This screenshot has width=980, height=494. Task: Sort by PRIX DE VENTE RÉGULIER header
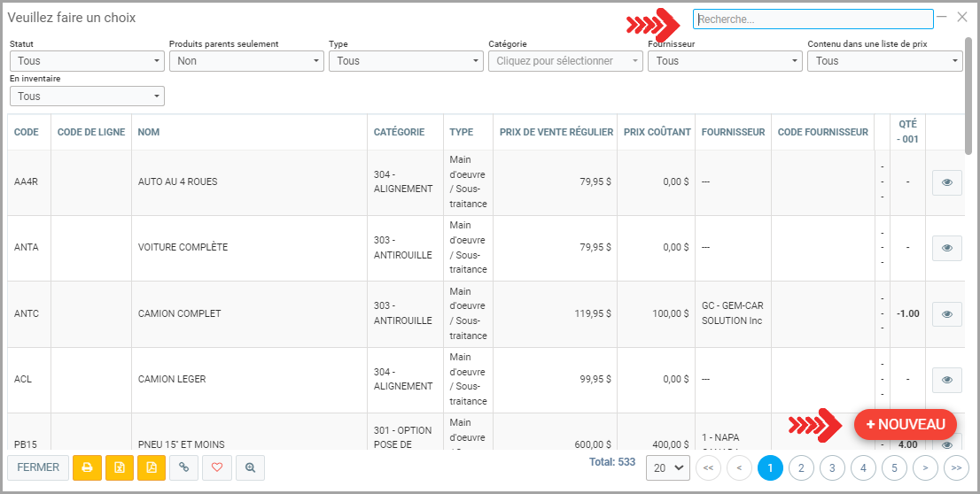point(556,133)
